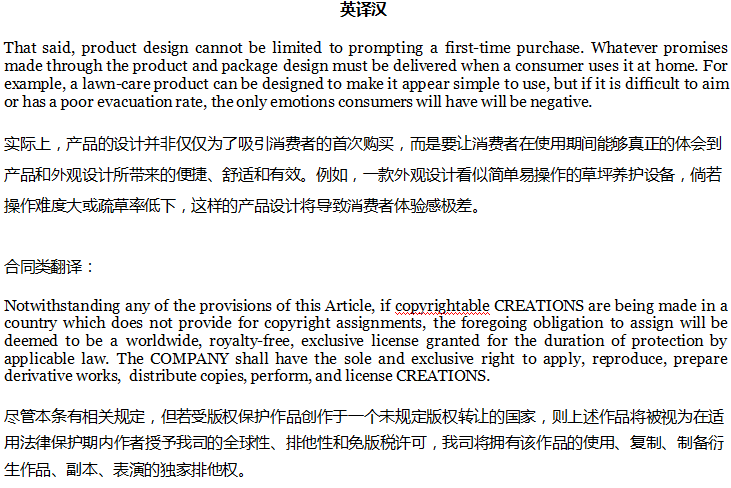Click the word lawn-care in the first paragraph
This screenshot has width=731, height=488.
pos(111,84)
